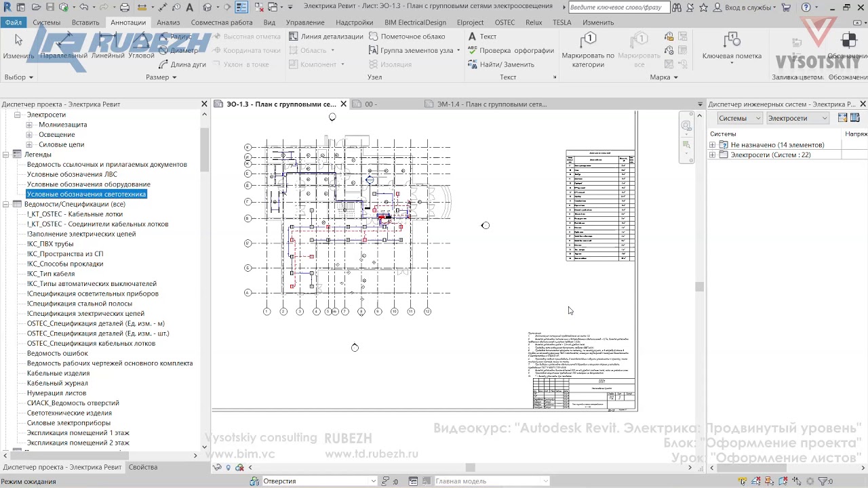Click the Undo arrow icon
The width and height of the screenshot is (868, 488).
coord(84,7)
